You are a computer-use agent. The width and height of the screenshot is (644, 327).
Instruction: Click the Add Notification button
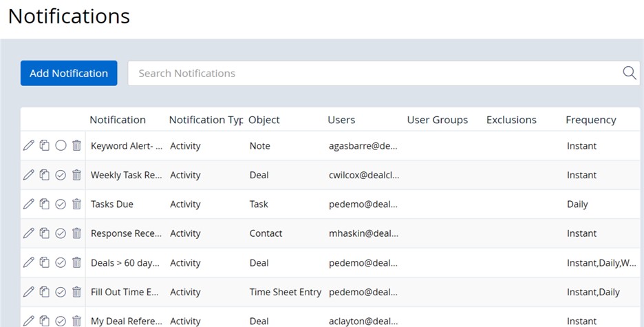click(x=69, y=73)
